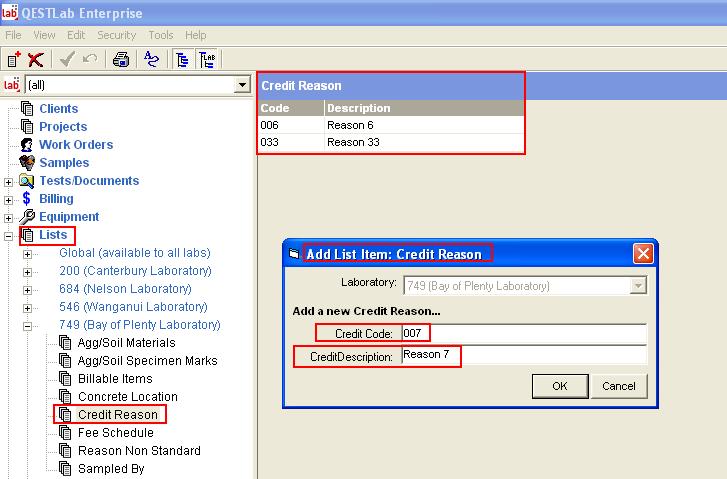Expand the Billing tree node
Screen dimensions: 727x479
[9, 199]
